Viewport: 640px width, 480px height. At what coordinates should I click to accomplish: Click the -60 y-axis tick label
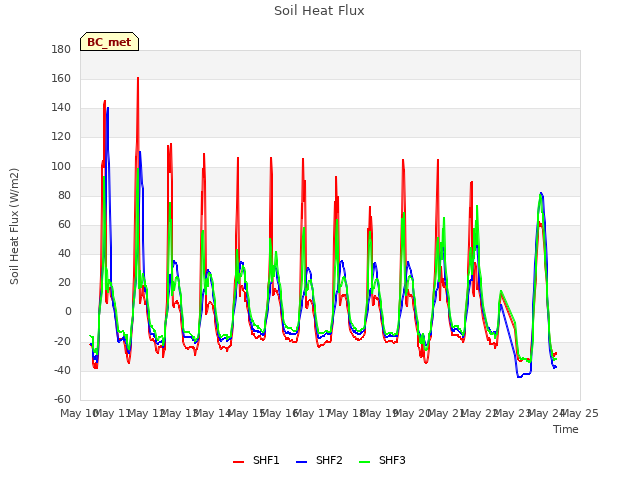62,399
